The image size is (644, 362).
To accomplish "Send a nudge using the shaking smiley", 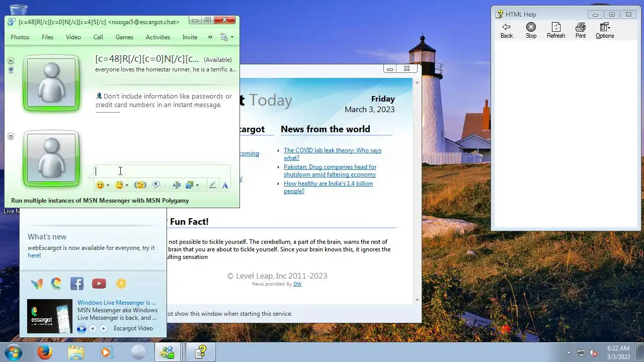I will tap(140, 185).
